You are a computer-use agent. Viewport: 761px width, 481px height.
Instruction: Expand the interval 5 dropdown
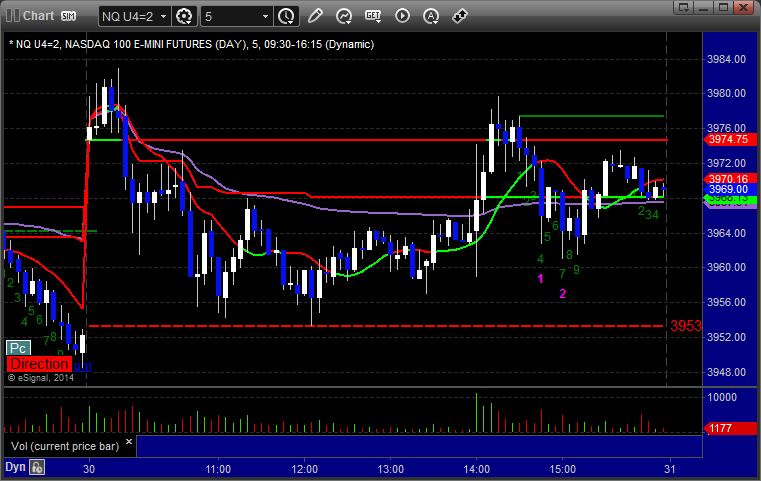click(265, 17)
